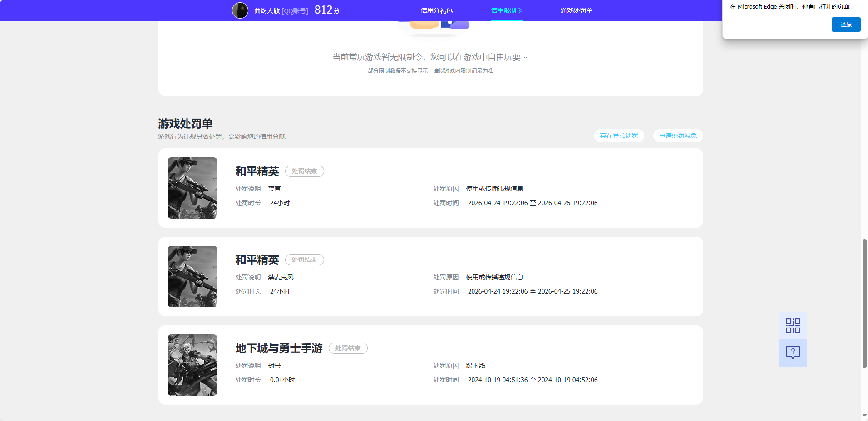Open the user avatar in the header
Viewport: 868px width, 421px height.
coord(240,10)
